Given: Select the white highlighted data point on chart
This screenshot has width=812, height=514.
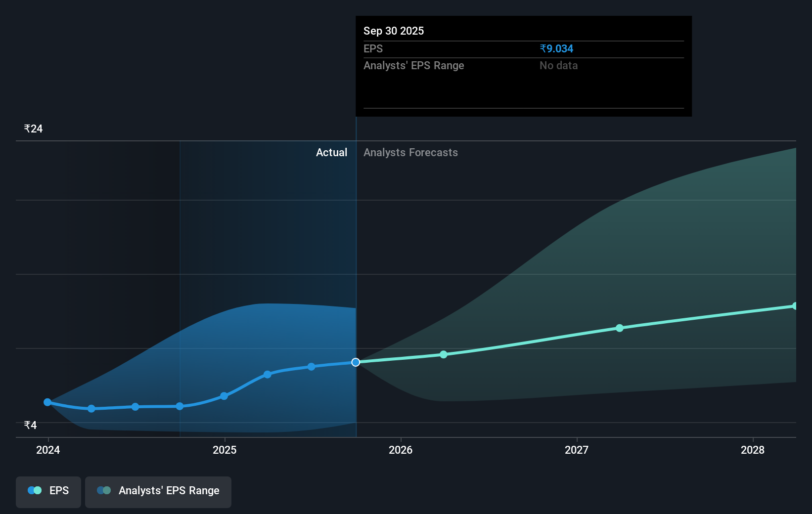Looking at the screenshot, I should pyautogui.click(x=356, y=362).
